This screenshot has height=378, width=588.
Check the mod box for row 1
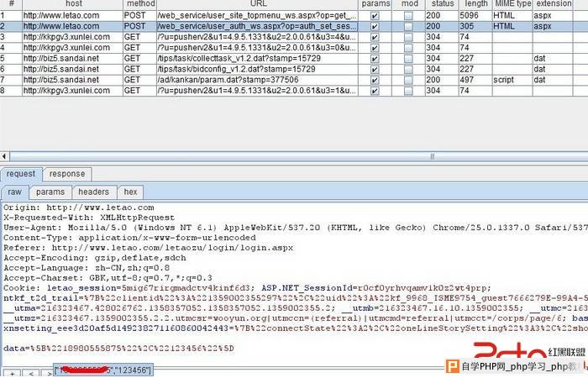click(x=408, y=16)
